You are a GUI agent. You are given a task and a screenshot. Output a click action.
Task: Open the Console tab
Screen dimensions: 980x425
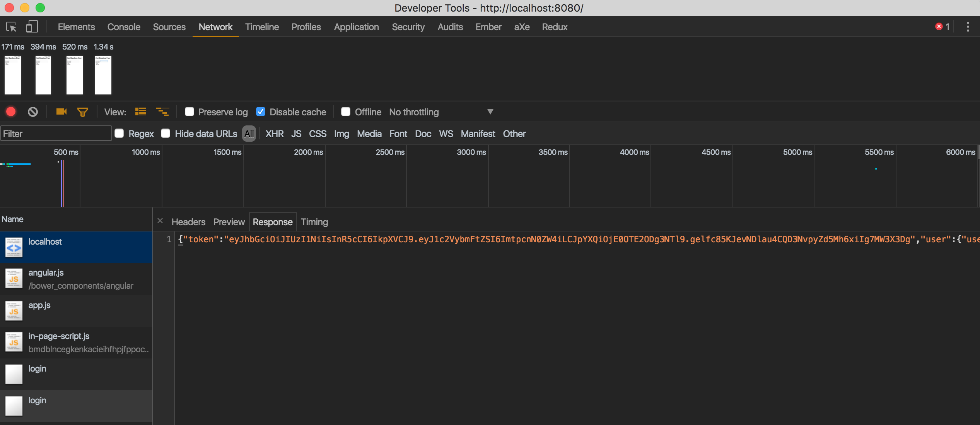[124, 27]
